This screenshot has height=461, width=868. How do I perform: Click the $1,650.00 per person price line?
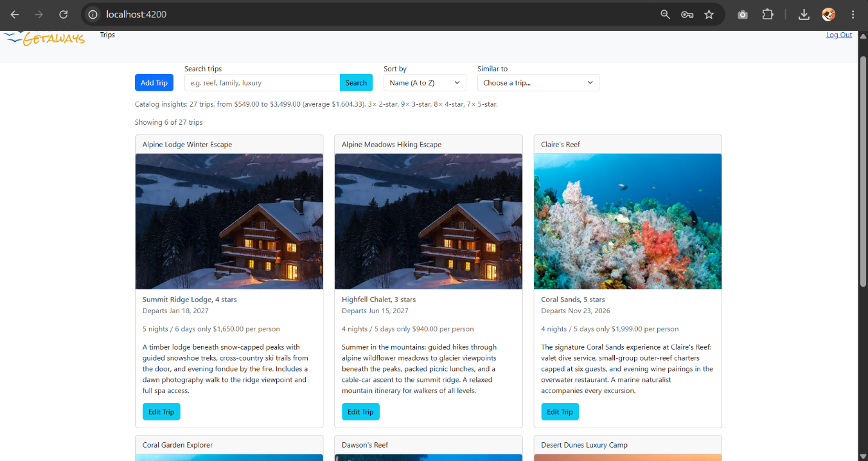211,329
